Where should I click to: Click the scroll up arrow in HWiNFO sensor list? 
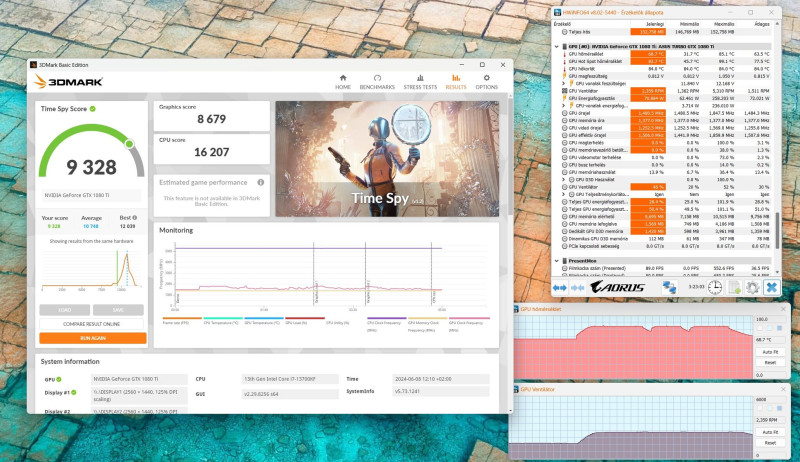tap(778, 23)
